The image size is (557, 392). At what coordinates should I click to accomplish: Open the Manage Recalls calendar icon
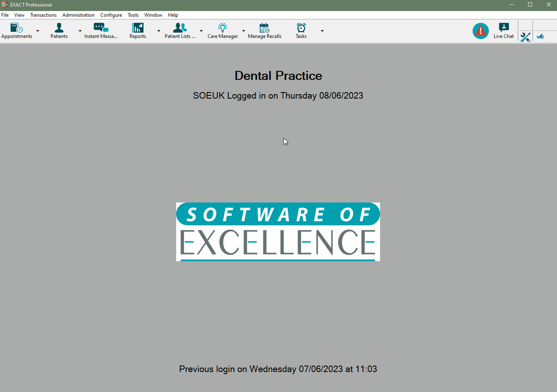pyautogui.click(x=265, y=28)
